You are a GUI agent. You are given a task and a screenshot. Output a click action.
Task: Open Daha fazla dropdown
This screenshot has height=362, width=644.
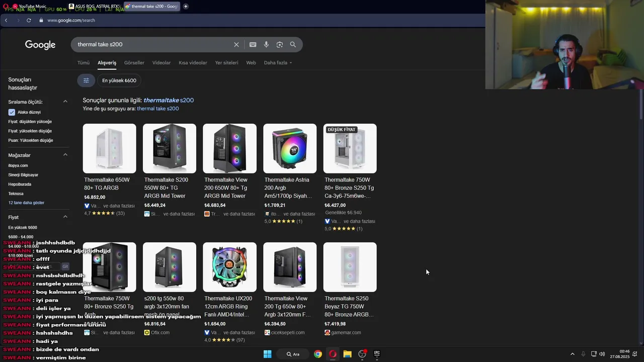point(278,63)
